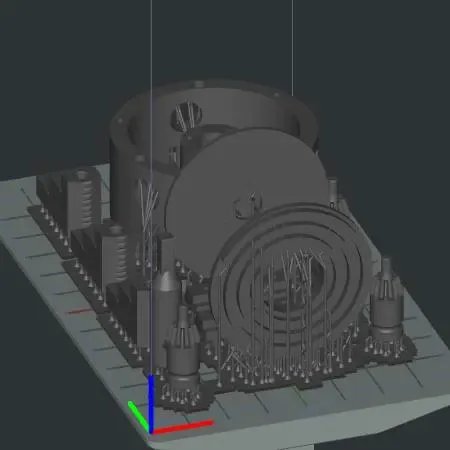450x450 pixels.
Task: Click the supports inside the cylinder's round hole
Action: (186, 116)
